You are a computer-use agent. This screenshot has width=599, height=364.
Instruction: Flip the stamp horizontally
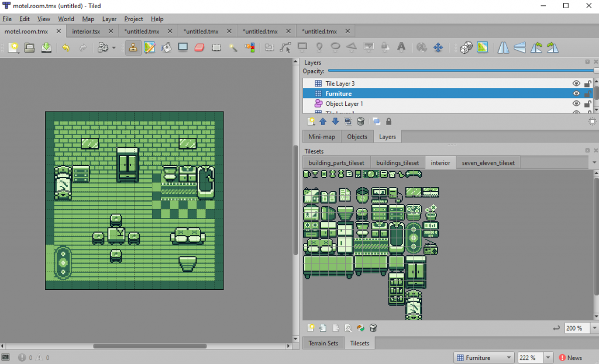click(504, 47)
